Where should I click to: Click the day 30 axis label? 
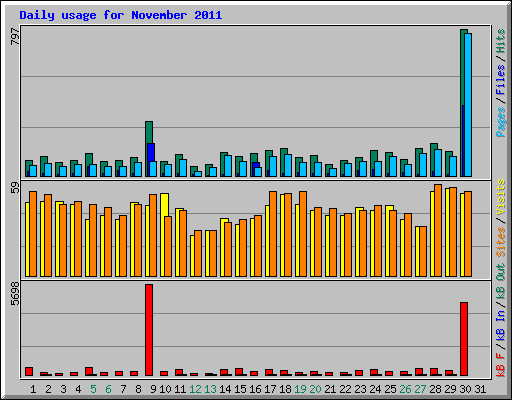tap(465, 389)
